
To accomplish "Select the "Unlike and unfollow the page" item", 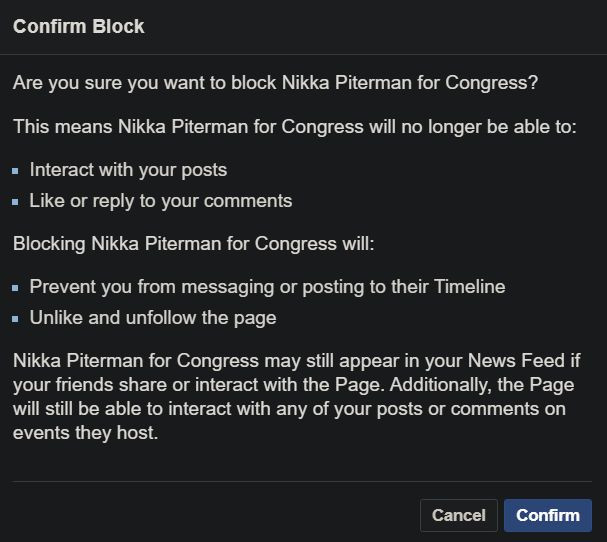I will [x=153, y=318].
